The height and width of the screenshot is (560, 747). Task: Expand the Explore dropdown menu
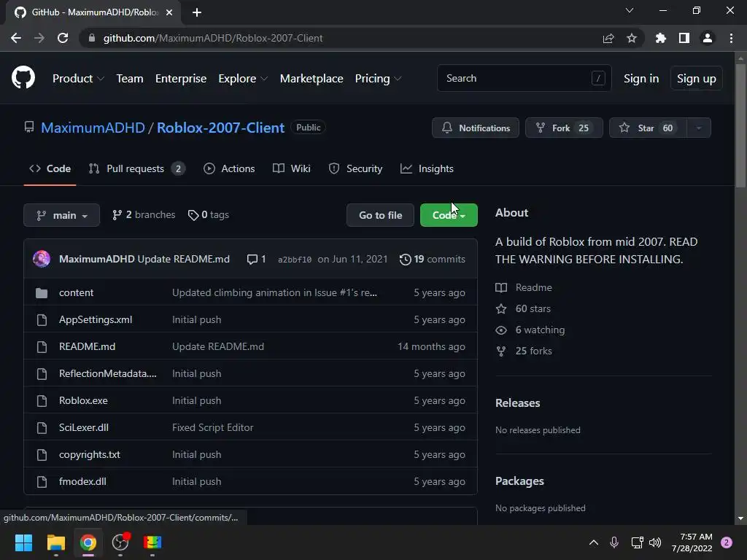pos(243,79)
